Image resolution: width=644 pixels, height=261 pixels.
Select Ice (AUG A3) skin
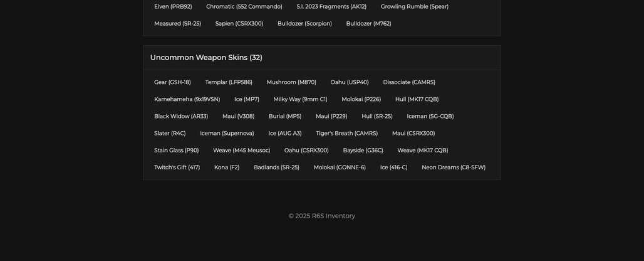click(x=285, y=134)
